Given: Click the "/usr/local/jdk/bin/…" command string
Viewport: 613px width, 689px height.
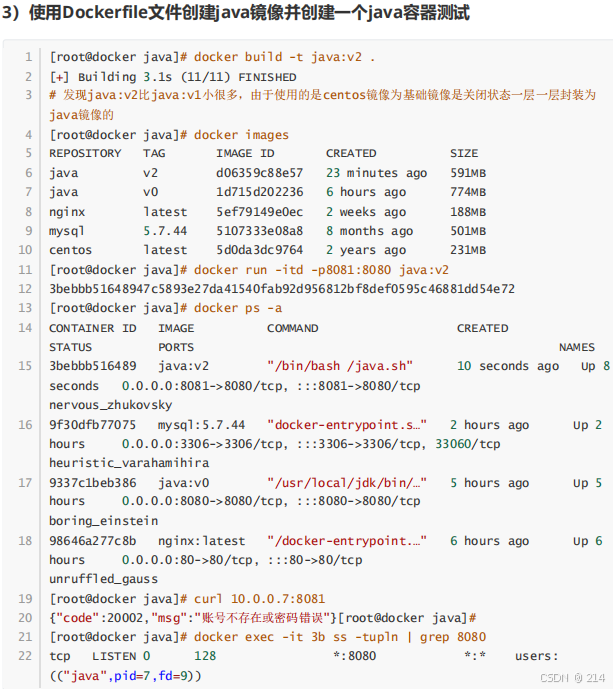Looking at the screenshot, I should click(347, 483).
